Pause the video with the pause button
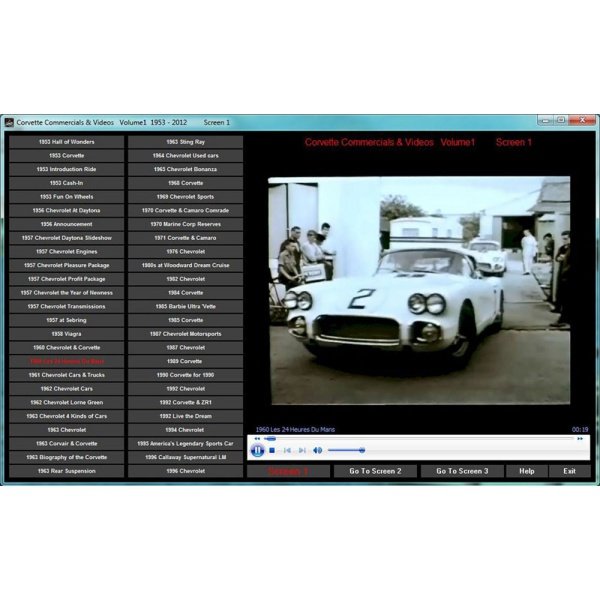 pyautogui.click(x=257, y=450)
